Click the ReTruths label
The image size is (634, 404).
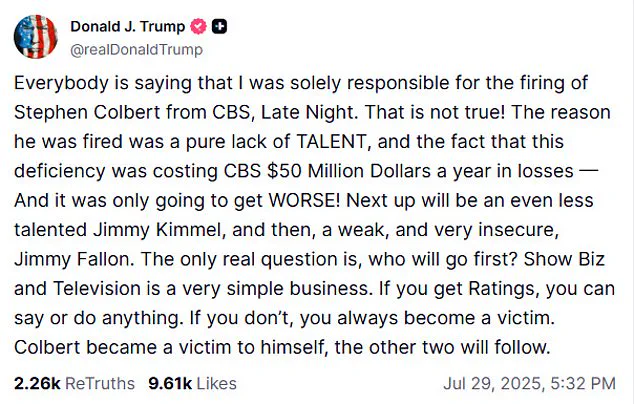click(100, 382)
